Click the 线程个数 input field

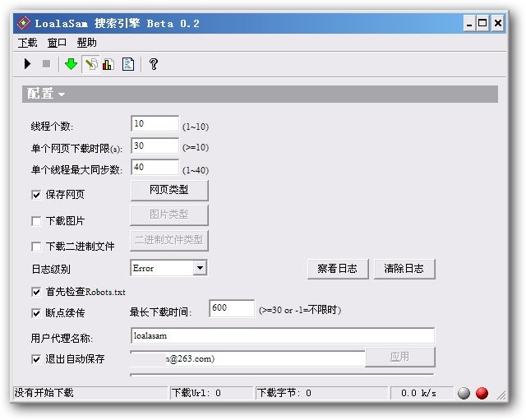155,124
